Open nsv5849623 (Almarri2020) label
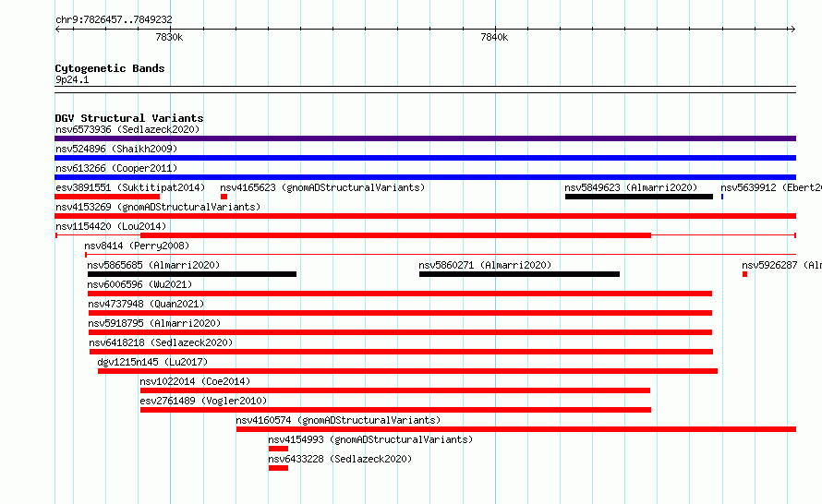 631,187
